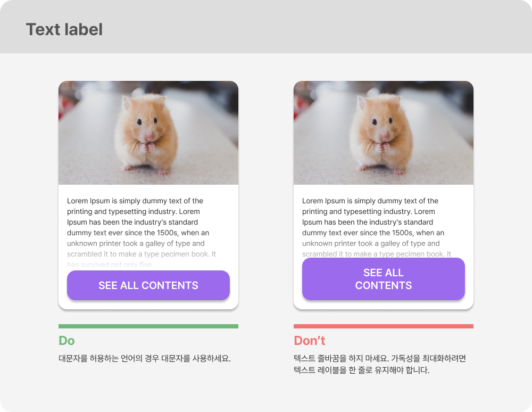
Task: Click the 'scrambled it to make' line in the right card
Action: tap(377, 254)
